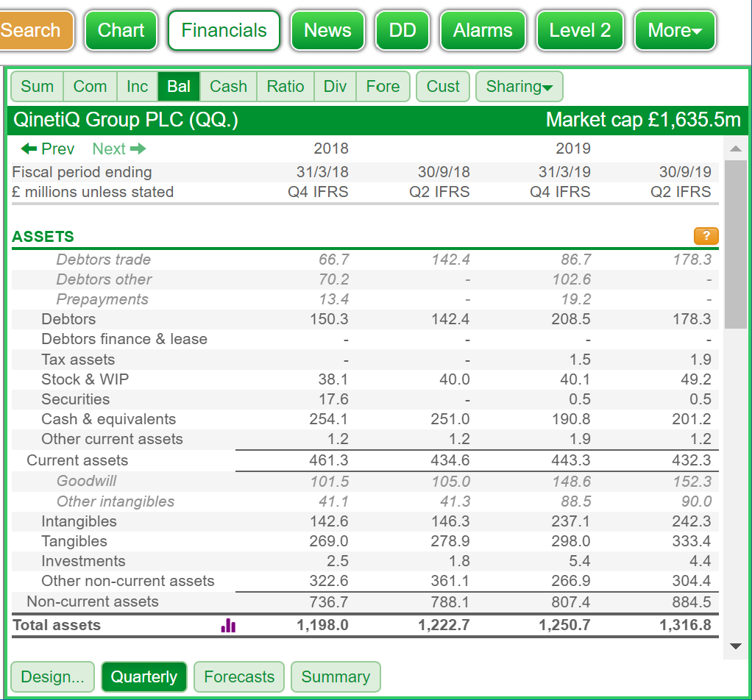Click the 1,316.8 total assets value
This screenshot has width=752, height=700.
[x=685, y=625]
